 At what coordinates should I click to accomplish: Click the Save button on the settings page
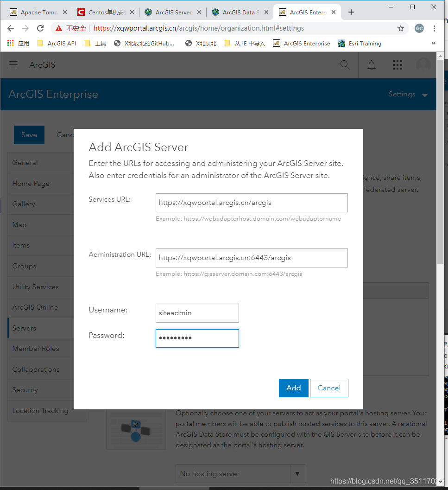[29, 135]
